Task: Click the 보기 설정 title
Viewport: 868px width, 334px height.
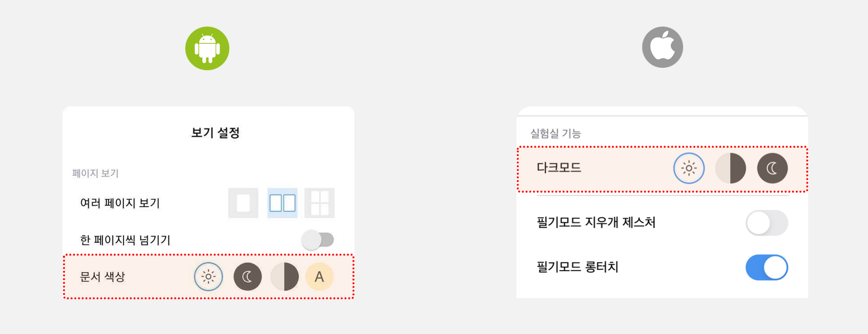Action: pyautogui.click(x=215, y=132)
